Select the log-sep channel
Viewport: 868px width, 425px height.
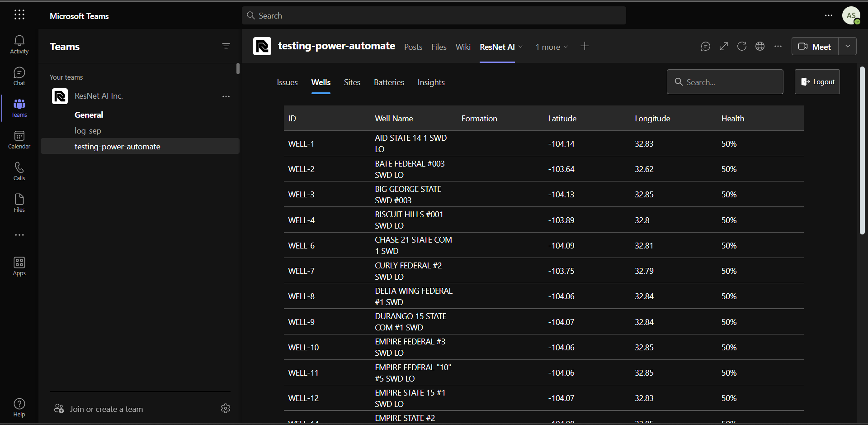point(88,131)
